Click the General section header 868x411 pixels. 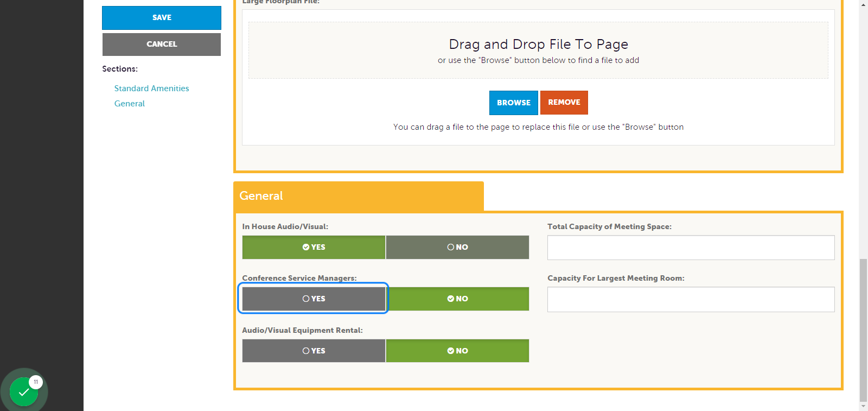(x=359, y=196)
